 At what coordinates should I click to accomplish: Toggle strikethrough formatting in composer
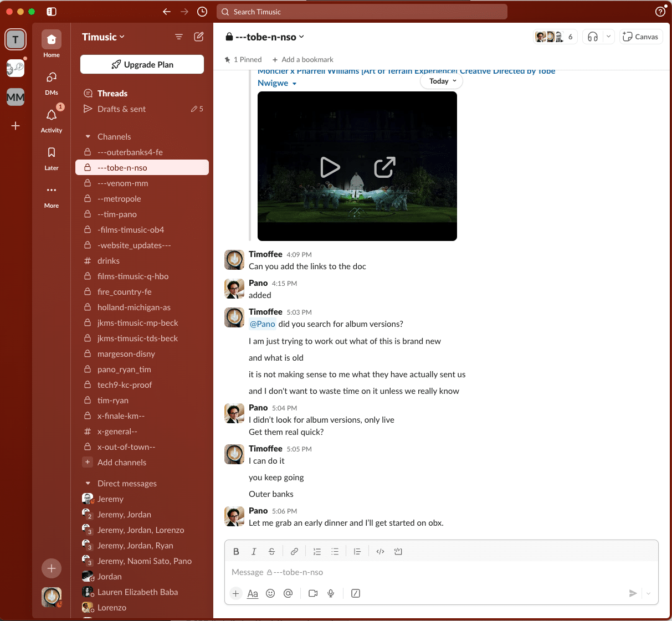tap(271, 551)
